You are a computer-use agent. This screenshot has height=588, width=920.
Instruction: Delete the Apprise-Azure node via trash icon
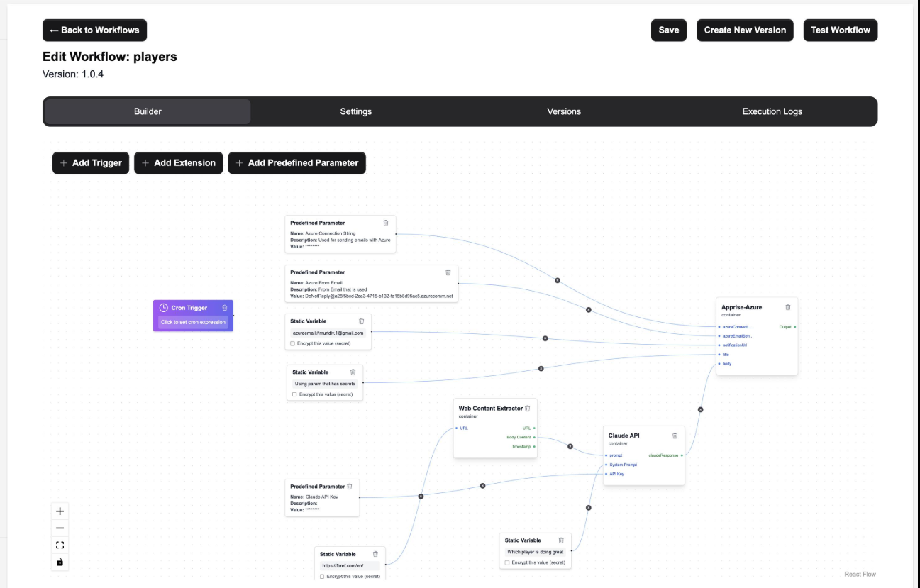coord(787,307)
